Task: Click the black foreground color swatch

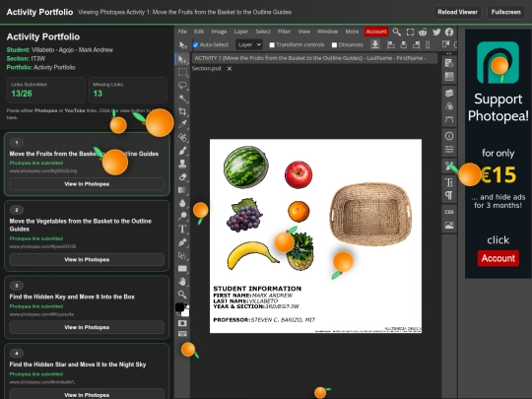Action: 179,307
